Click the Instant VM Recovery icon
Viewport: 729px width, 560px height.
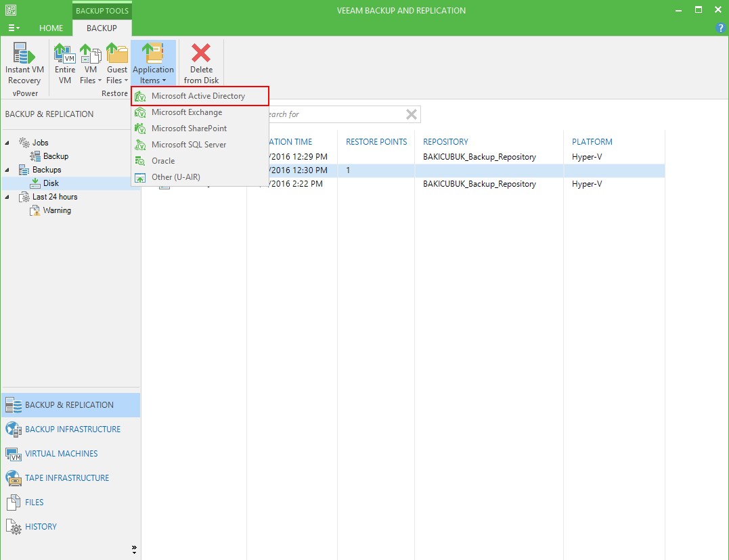24,53
